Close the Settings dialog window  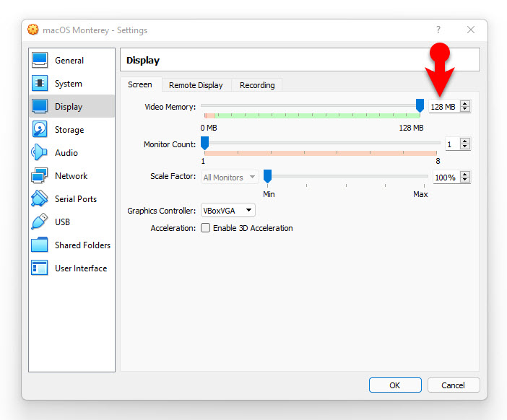pyautogui.click(x=471, y=30)
